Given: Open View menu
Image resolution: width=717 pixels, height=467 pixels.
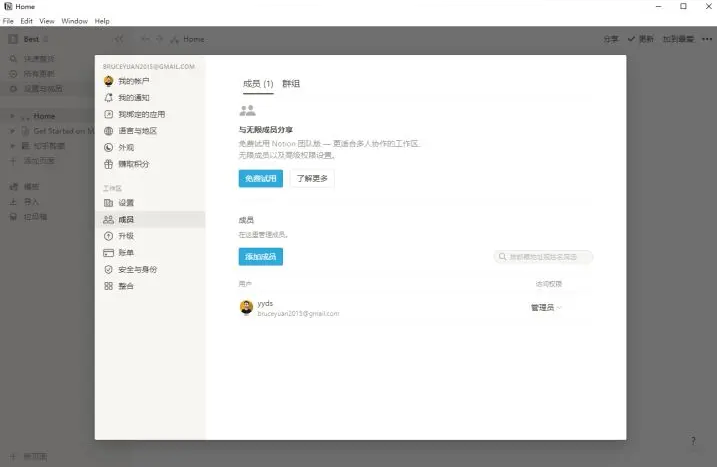Looking at the screenshot, I should pos(47,21).
